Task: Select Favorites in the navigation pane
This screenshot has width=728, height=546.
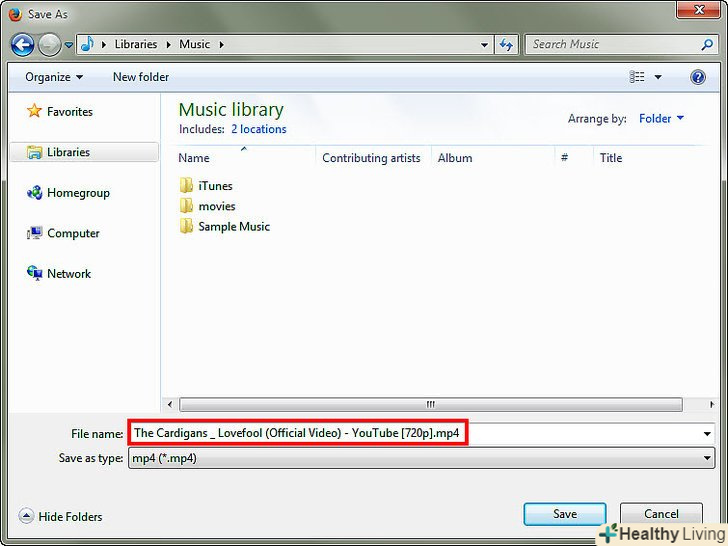Action: 70,112
